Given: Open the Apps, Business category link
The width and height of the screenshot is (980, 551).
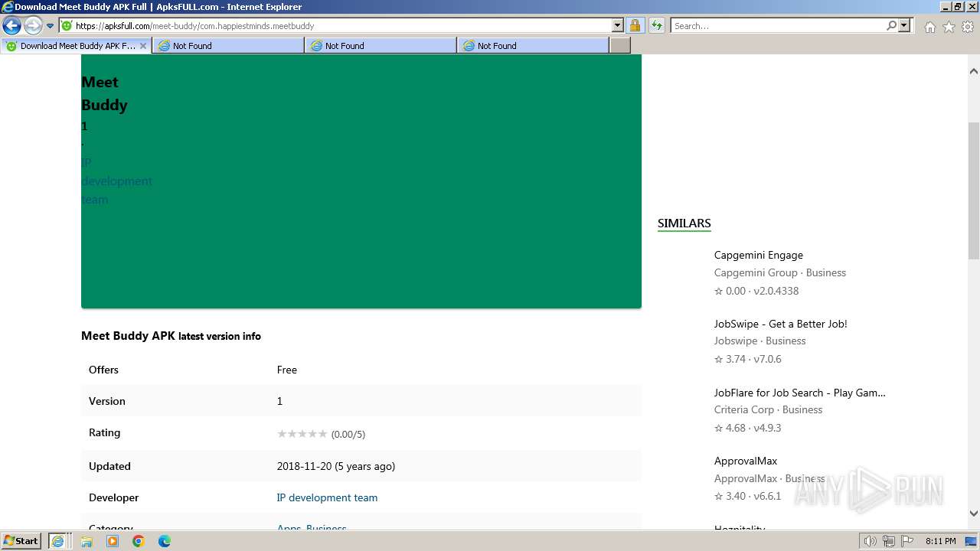Looking at the screenshot, I should (312, 528).
